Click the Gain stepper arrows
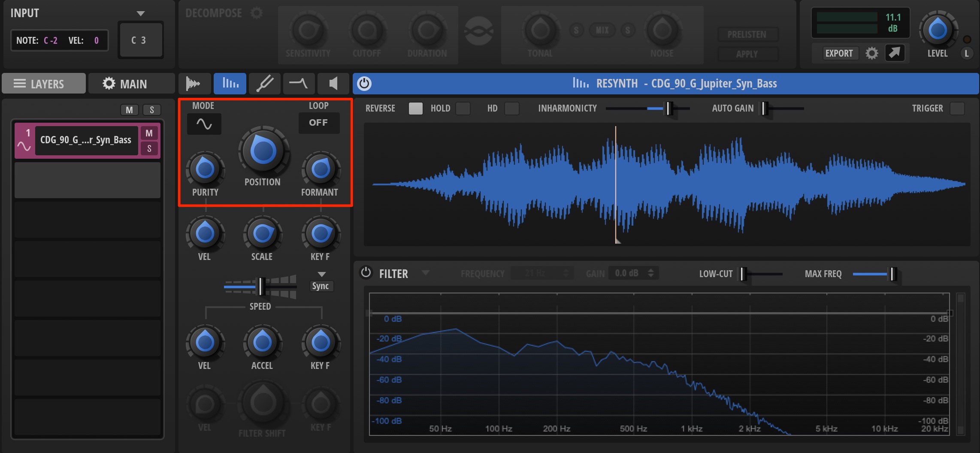 651,273
